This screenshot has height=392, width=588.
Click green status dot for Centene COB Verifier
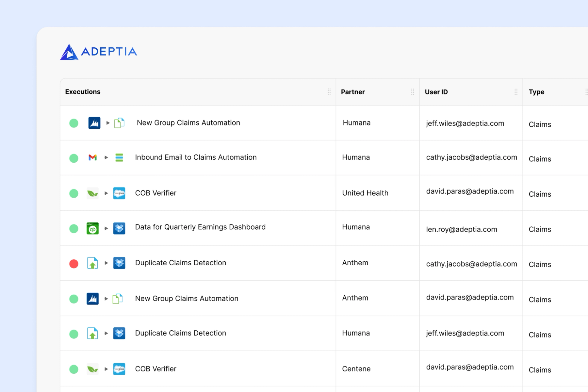click(x=74, y=369)
